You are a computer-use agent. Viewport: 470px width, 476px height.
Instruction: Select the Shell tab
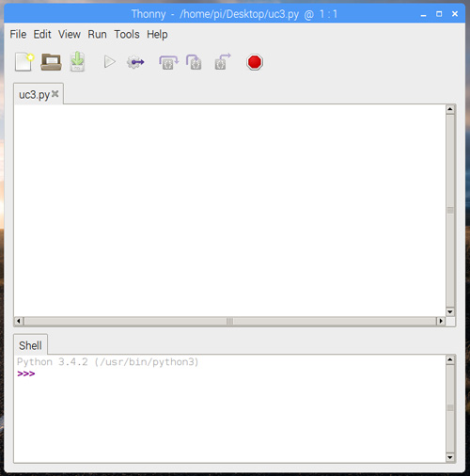30,345
